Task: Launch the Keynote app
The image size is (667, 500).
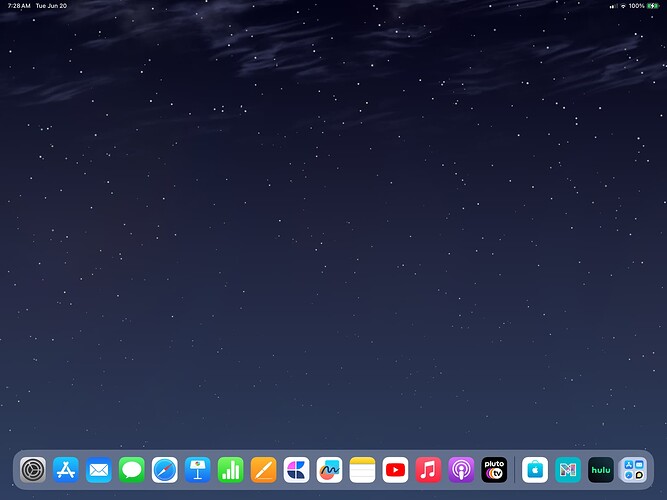Action: 198,469
